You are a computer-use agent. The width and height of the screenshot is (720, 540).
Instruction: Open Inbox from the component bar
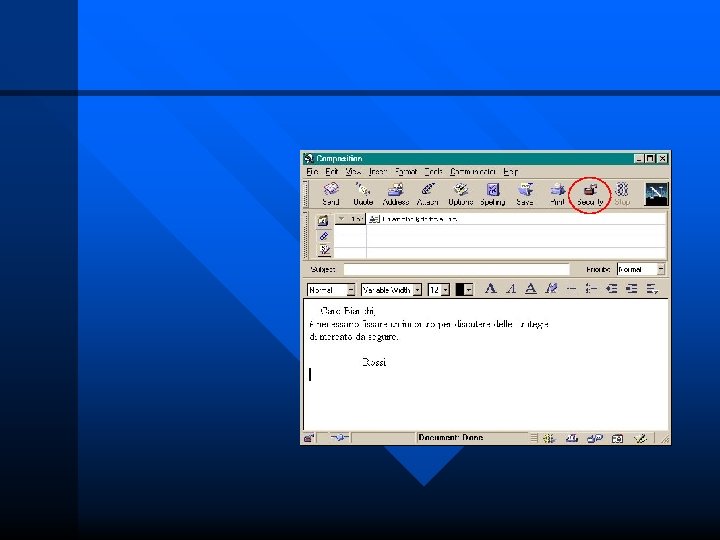pos(572,439)
